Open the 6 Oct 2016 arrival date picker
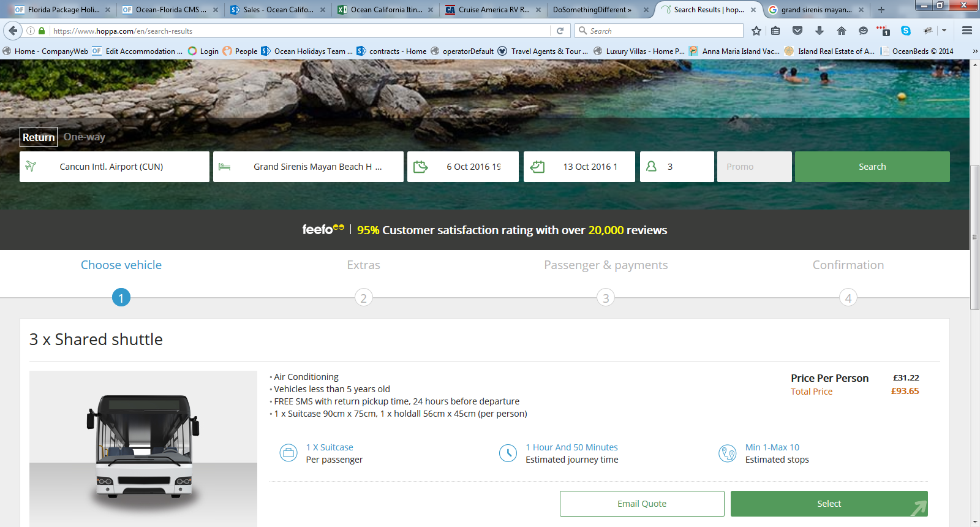980x527 pixels. (463, 167)
